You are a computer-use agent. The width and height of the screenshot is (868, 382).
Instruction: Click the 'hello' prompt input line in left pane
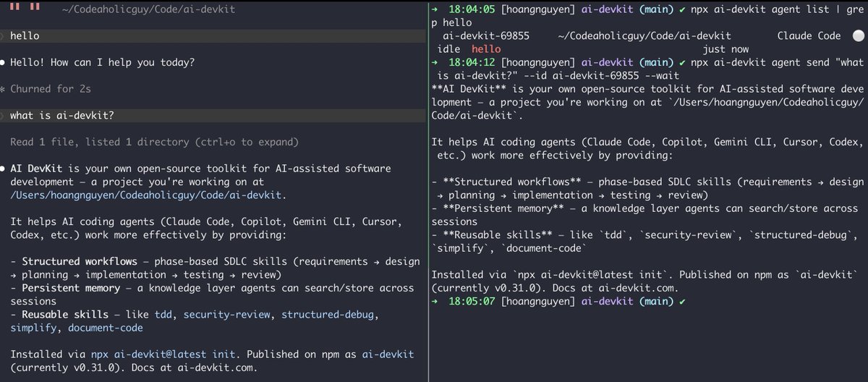pyautogui.click(x=213, y=35)
